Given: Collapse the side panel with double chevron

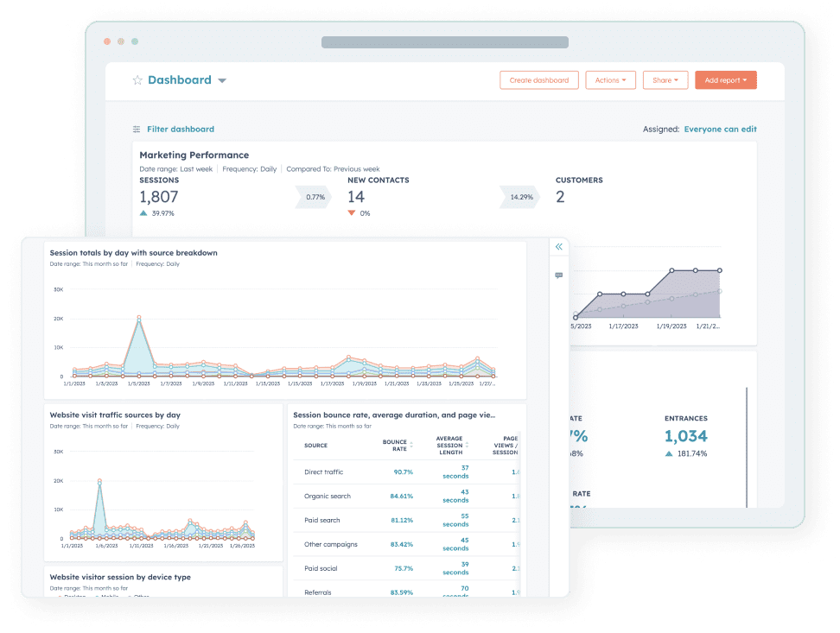Looking at the screenshot, I should click(559, 247).
